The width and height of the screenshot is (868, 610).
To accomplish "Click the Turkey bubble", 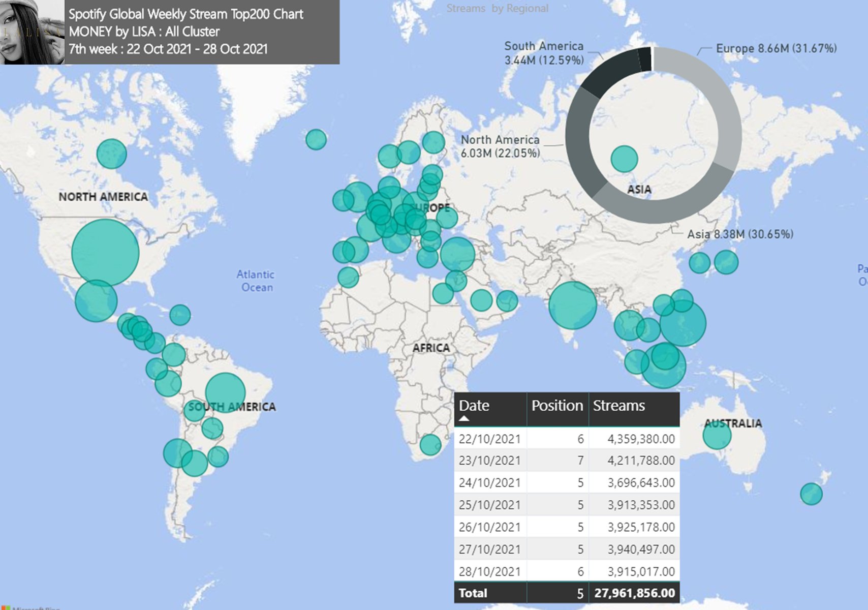I will pyautogui.click(x=457, y=254).
